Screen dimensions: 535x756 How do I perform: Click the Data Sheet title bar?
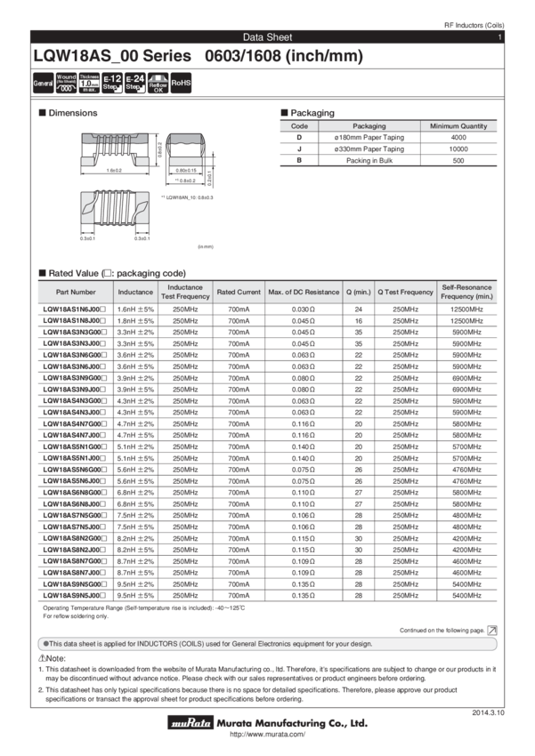point(267,37)
